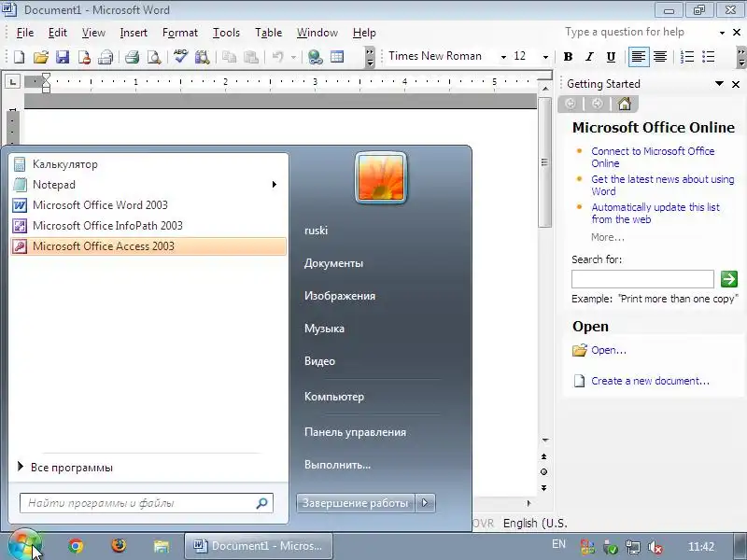Screen dimensions: 747x560
Task: Open Панель управления from Start menu
Action: [355, 432]
